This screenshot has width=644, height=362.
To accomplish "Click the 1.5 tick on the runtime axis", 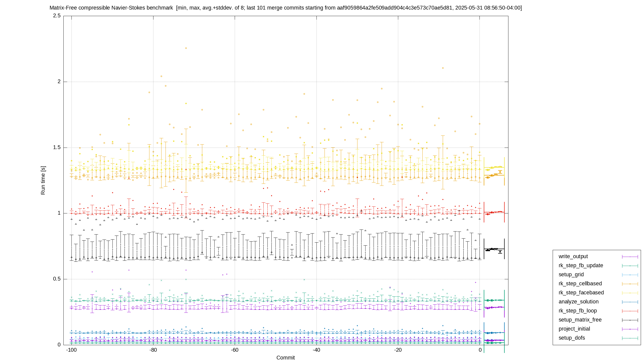I will tap(57, 147).
